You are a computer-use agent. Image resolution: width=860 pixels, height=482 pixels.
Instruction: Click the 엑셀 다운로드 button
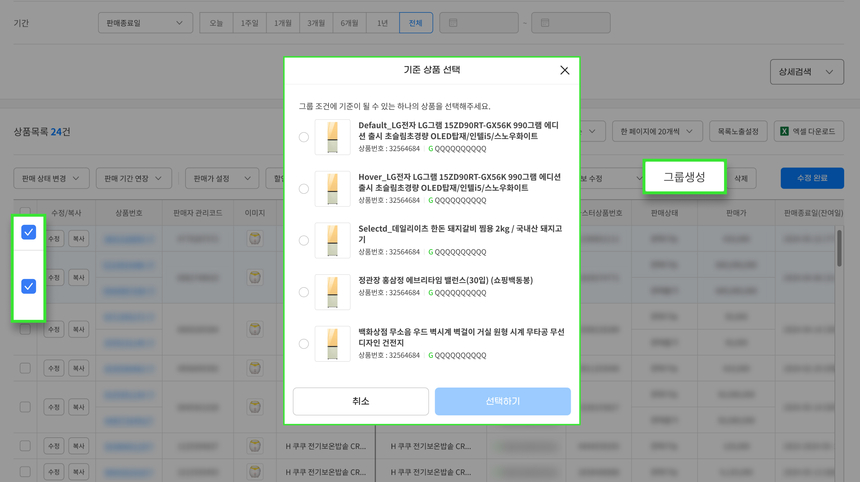pyautogui.click(x=808, y=132)
